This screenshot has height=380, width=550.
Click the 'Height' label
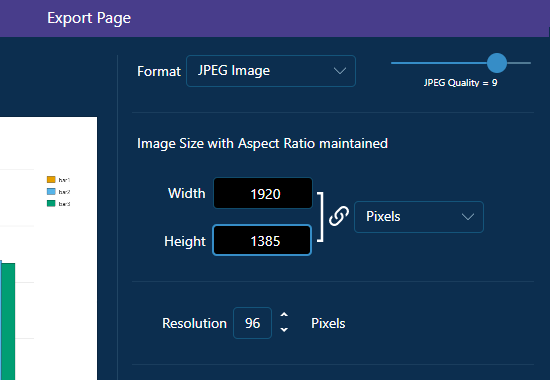(x=185, y=242)
